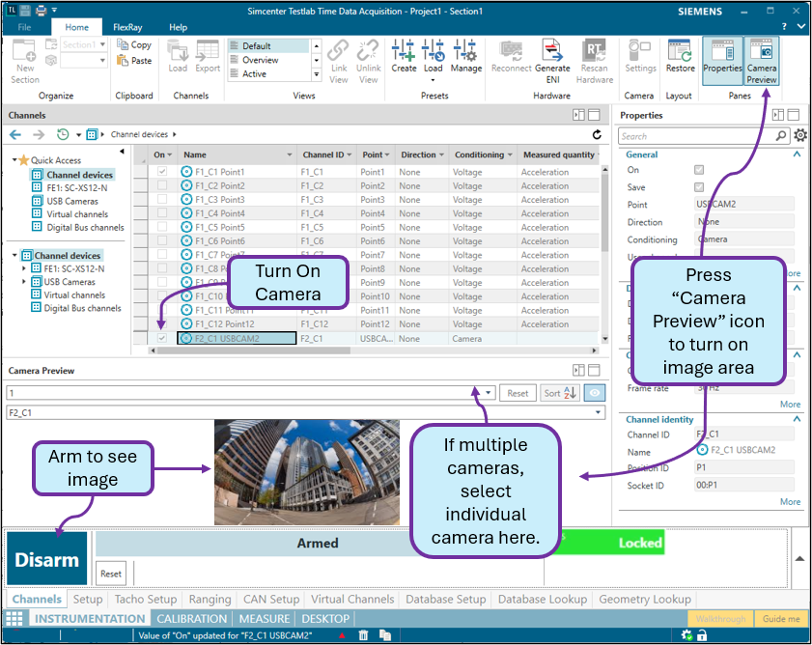Image resolution: width=812 pixels, height=645 pixels.
Task: Click the Load channels icon
Action: pos(178,56)
